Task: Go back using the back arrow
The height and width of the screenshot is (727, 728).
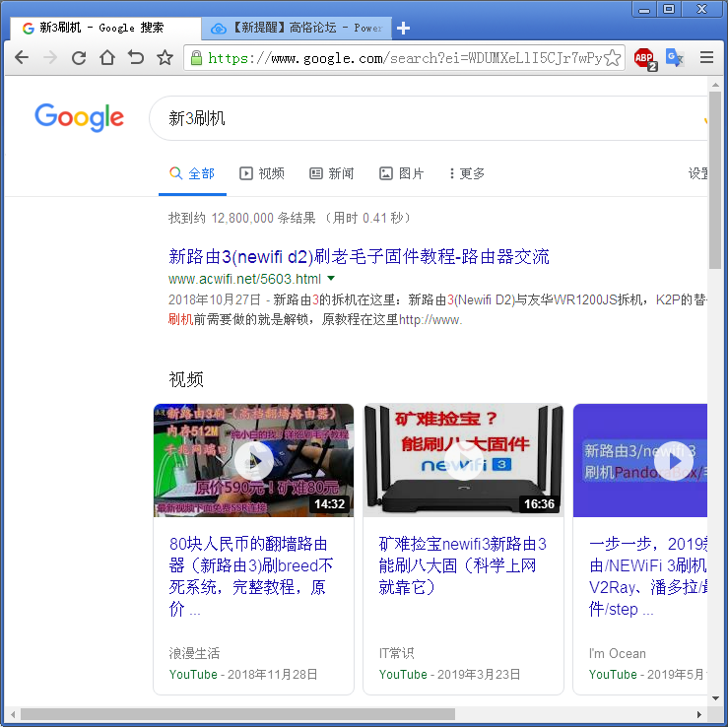Action: pos(22,57)
